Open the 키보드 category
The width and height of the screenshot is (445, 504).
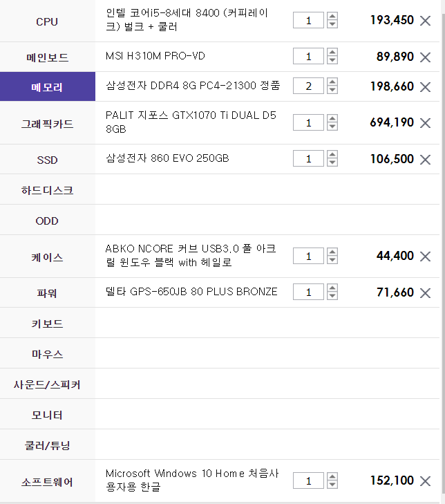pyautogui.click(x=48, y=323)
